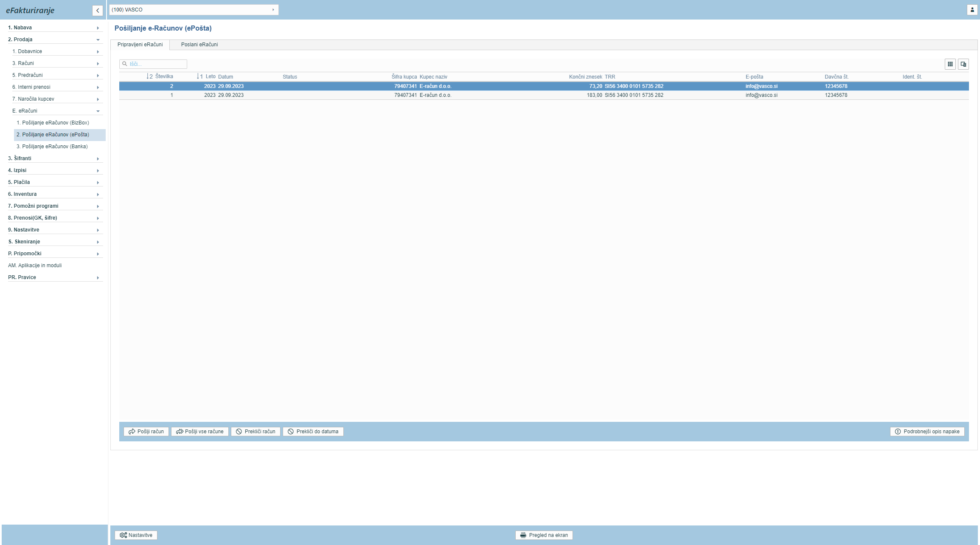Select Pošiljanje eRačunov (ePošta) item

point(60,135)
